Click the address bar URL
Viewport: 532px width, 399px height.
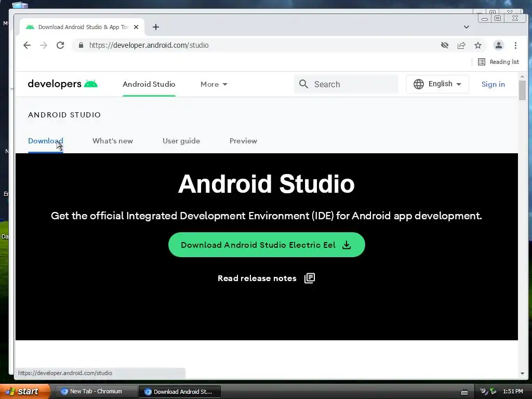click(149, 45)
